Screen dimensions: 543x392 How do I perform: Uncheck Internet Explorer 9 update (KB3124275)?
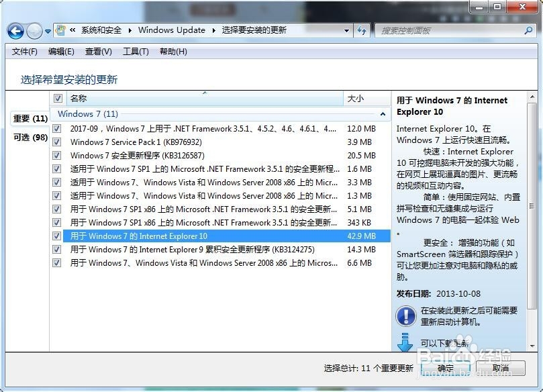[57, 250]
